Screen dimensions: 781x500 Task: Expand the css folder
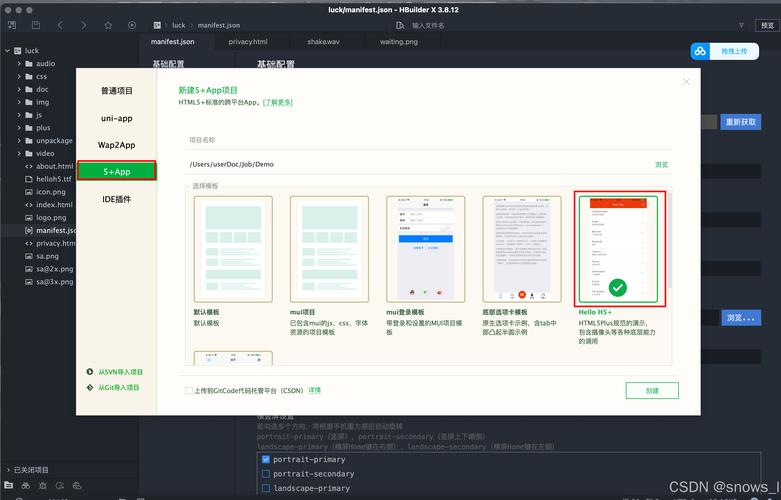19,76
